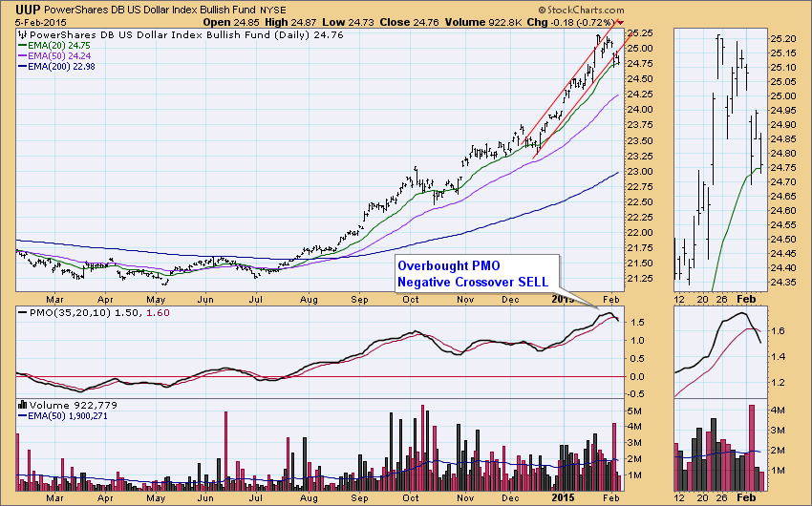Click the price bar icon in chart legend
This screenshot has height=506, width=812.
tap(22, 35)
